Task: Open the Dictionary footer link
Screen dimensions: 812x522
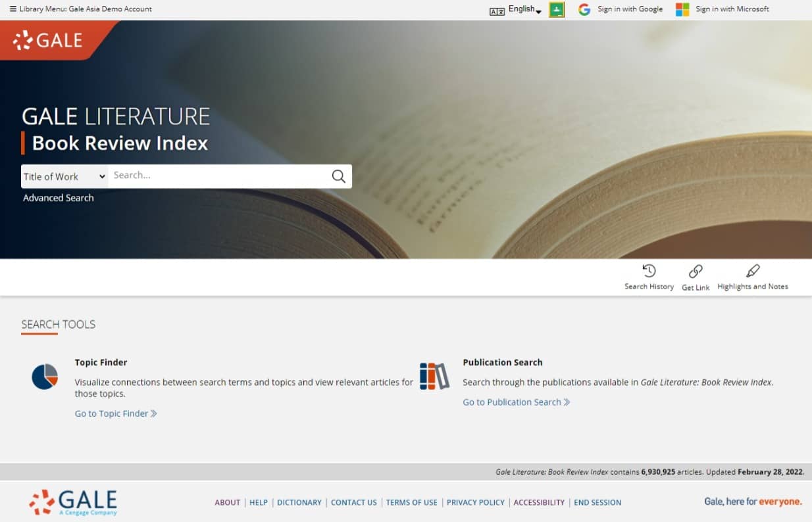Action: click(299, 502)
